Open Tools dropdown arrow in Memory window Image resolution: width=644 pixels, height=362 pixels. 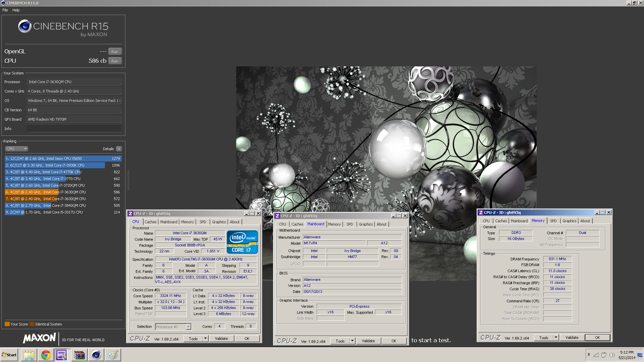pyautogui.click(x=556, y=338)
